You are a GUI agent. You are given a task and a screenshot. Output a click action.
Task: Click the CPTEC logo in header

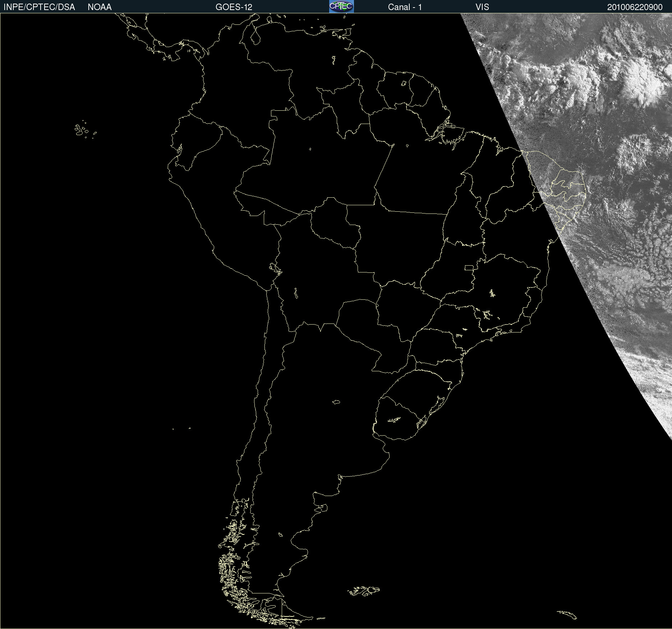[341, 6]
